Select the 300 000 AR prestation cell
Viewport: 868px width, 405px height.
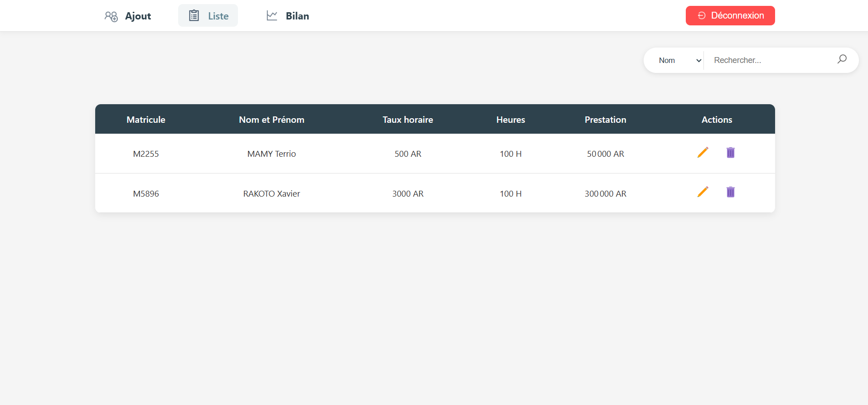click(x=605, y=194)
